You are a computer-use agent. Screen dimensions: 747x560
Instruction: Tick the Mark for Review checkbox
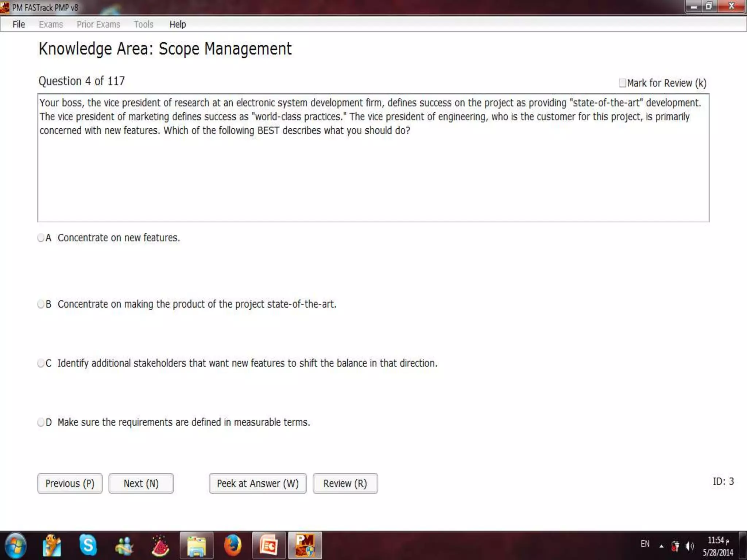click(x=622, y=83)
